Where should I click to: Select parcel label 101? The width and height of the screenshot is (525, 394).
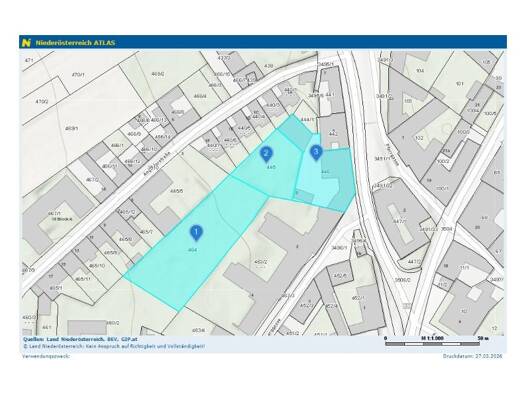pos(459,84)
